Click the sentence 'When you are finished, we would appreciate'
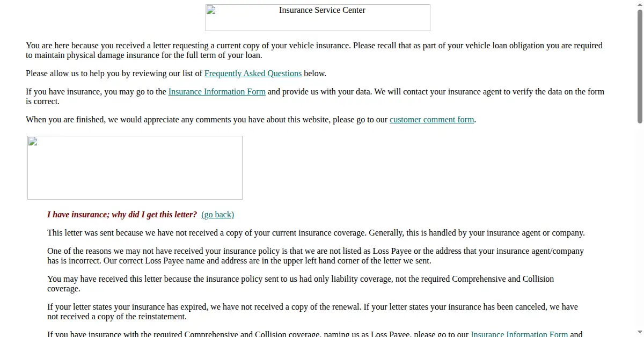644x337 pixels. [x=251, y=120]
